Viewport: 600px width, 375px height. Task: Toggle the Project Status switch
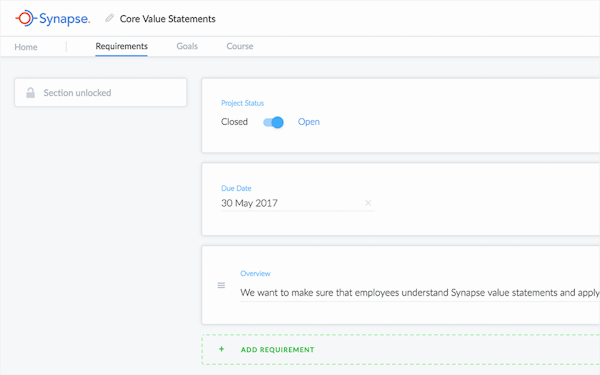[273, 122]
